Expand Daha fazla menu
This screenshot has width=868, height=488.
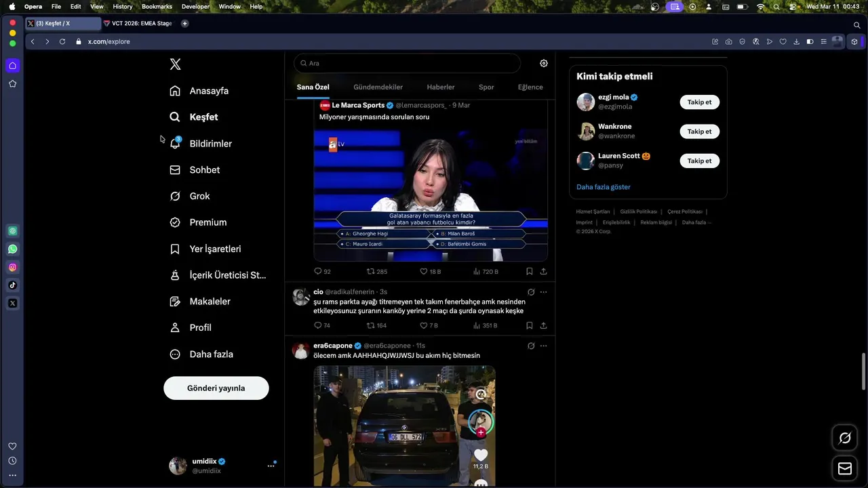pos(201,354)
